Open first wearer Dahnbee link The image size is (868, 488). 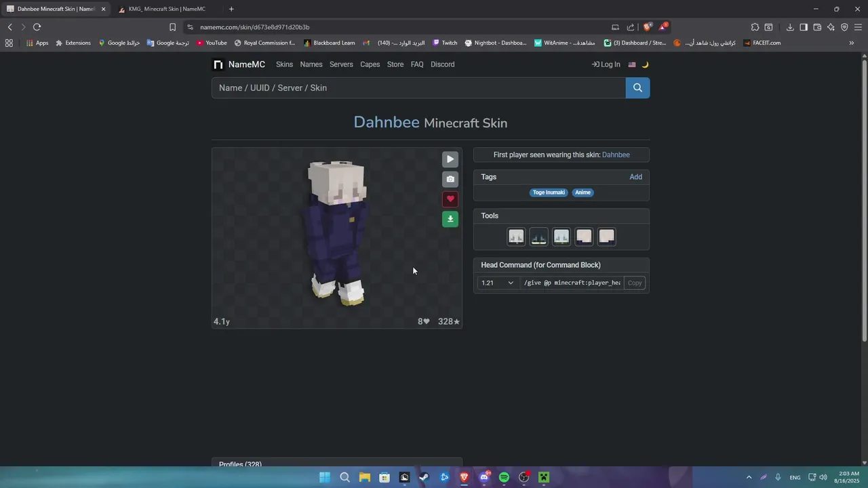click(616, 155)
